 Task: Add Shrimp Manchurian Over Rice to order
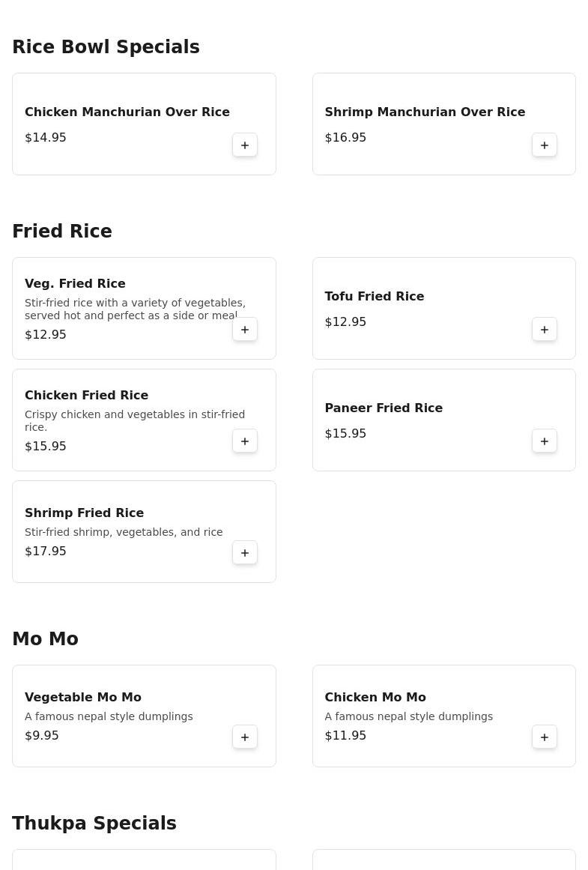coord(545,145)
